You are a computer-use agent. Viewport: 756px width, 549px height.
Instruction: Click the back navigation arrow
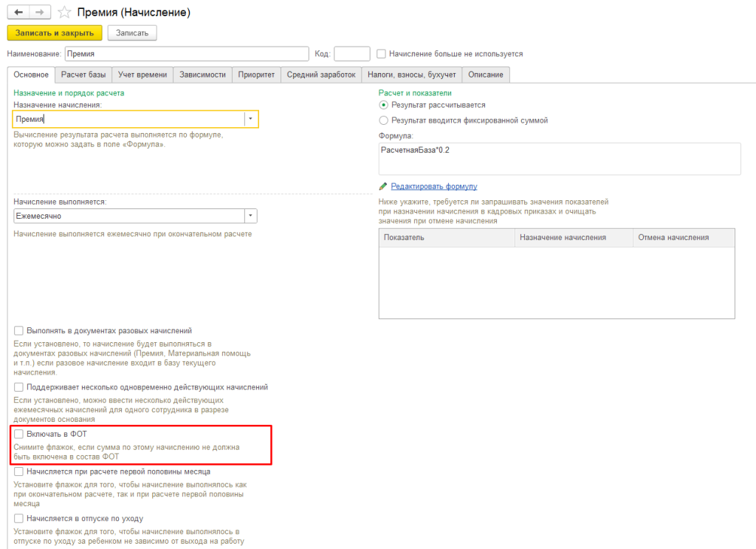click(18, 13)
